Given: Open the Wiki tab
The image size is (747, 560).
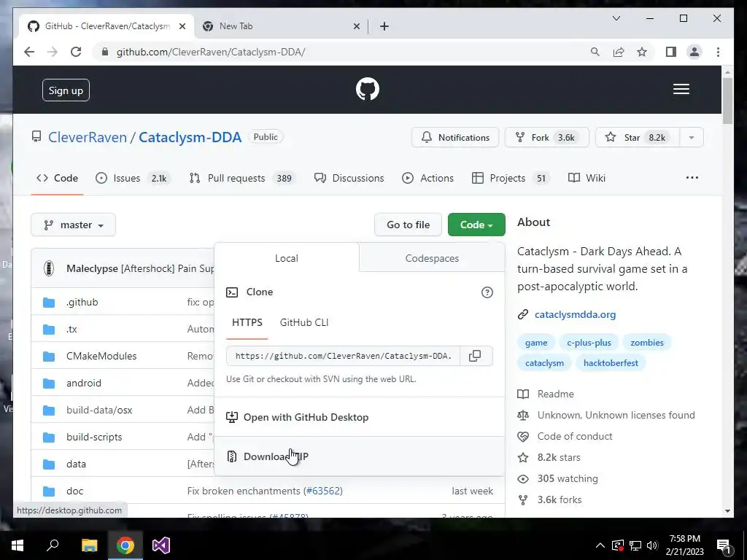Looking at the screenshot, I should pos(587,178).
